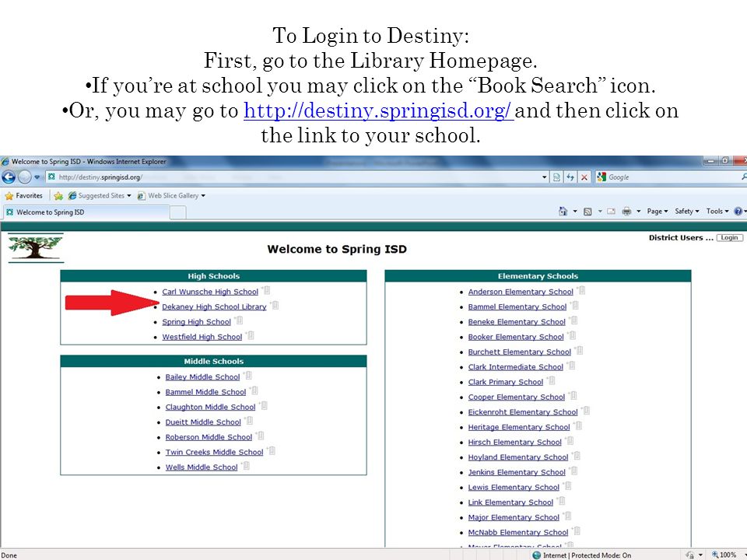Click new-window icon beside Hirsch Elementary School
Image resolution: width=747 pixels, height=560 pixels.
coord(570,440)
